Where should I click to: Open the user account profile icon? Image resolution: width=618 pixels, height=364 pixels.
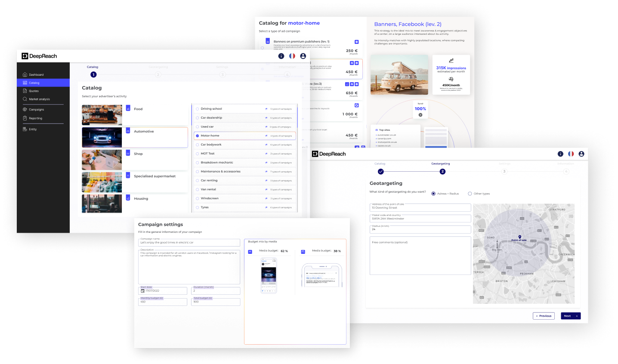[x=303, y=56]
